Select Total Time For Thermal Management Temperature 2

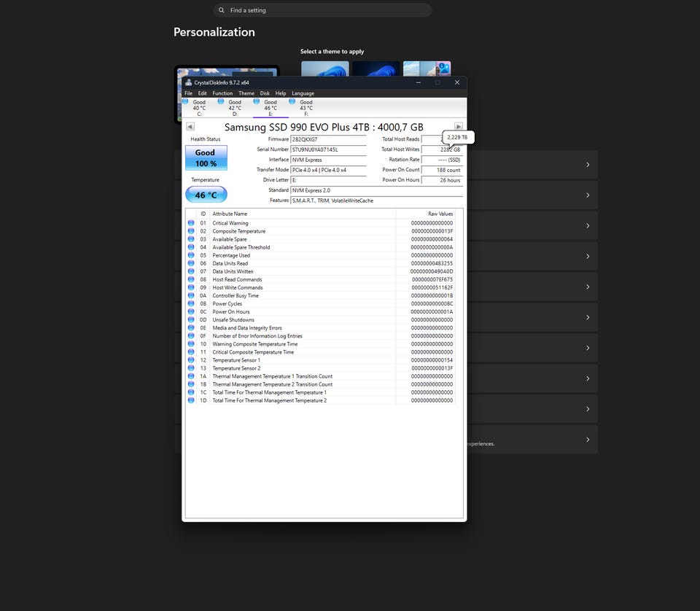pyautogui.click(x=322, y=400)
